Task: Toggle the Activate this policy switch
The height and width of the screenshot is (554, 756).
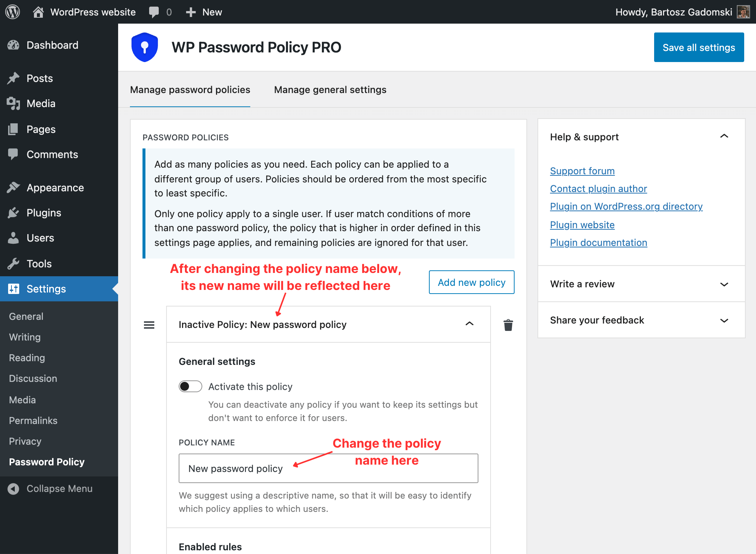Action: 190,386
